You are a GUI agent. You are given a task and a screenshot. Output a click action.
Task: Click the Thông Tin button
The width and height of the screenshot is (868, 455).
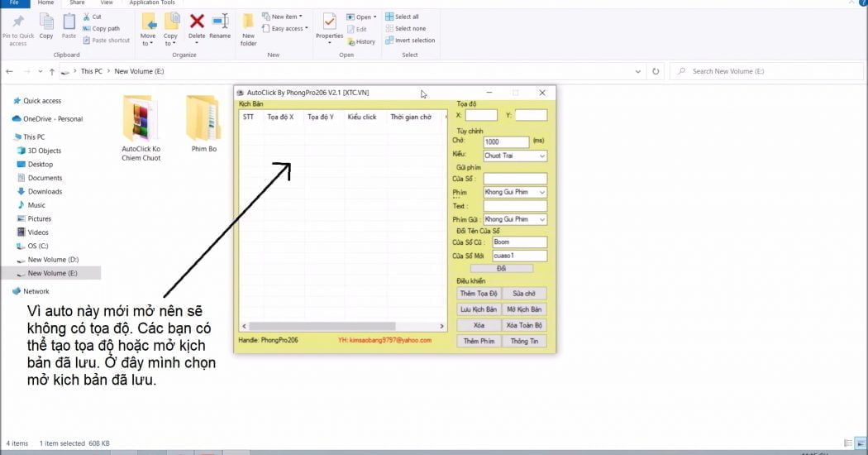click(x=523, y=341)
